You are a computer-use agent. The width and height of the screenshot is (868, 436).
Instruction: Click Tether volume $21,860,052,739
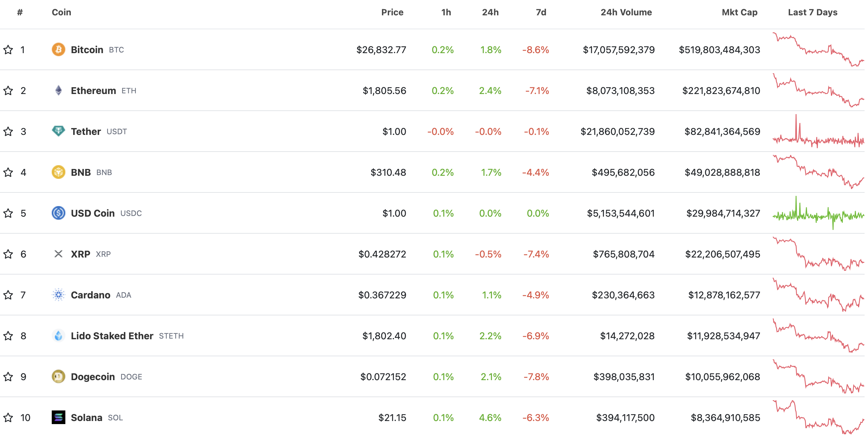point(617,131)
